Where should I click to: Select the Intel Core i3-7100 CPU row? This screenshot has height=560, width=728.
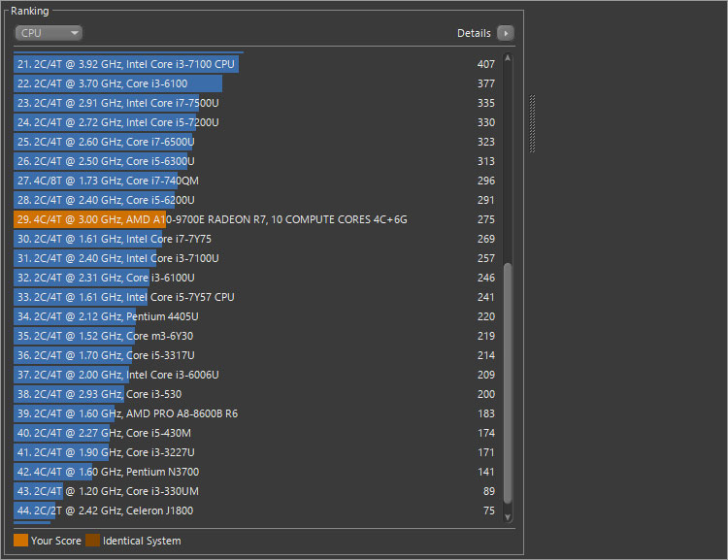pyautogui.click(x=126, y=64)
